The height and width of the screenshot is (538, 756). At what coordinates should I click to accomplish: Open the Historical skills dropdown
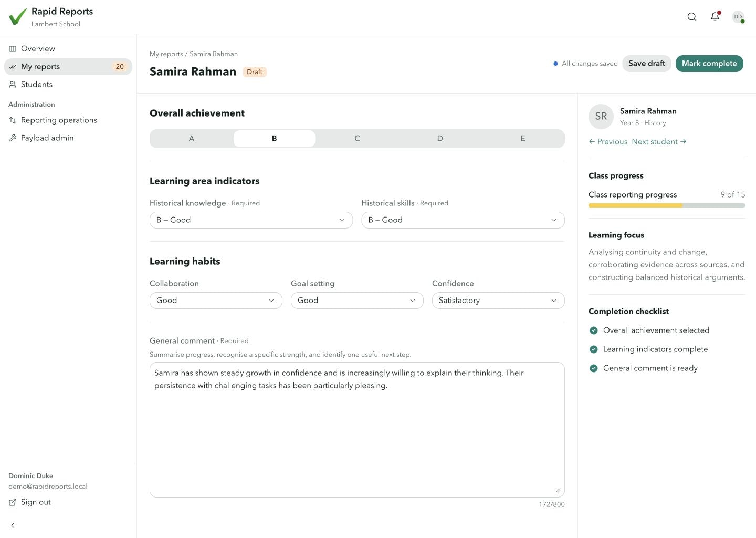[463, 220]
